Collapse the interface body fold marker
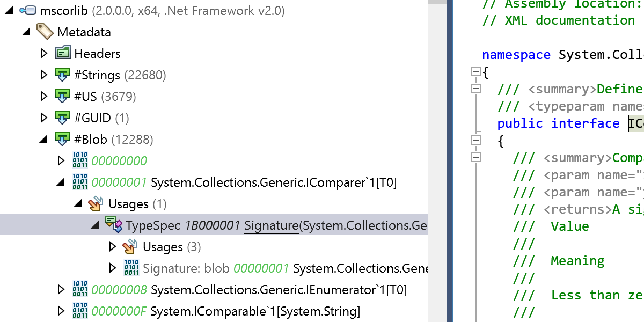Image resolution: width=644 pixels, height=322 pixels. [475, 141]
